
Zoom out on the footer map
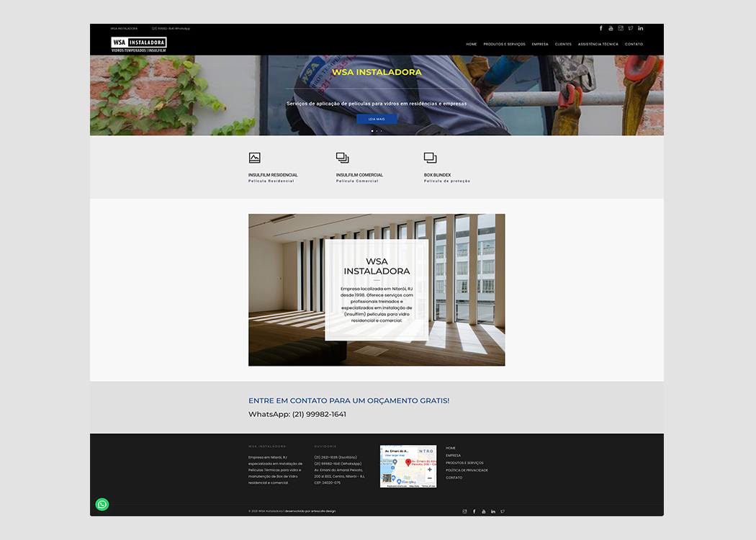[430, 478]
